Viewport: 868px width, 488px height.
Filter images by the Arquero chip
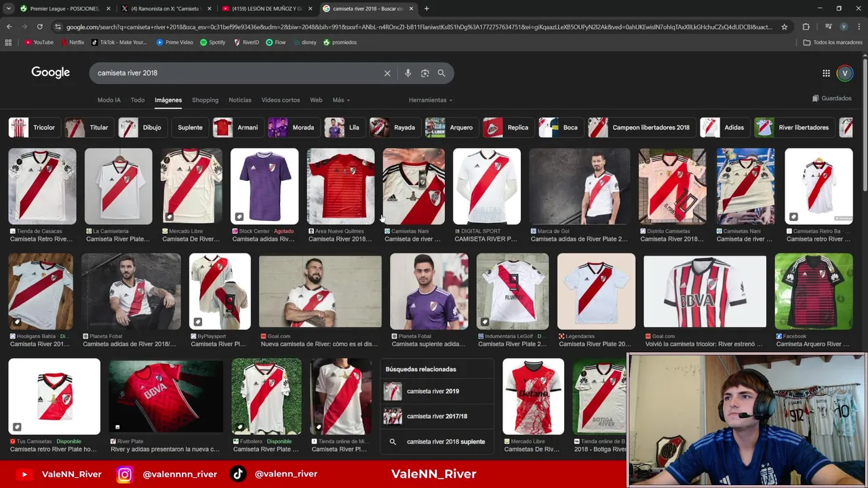452,127
